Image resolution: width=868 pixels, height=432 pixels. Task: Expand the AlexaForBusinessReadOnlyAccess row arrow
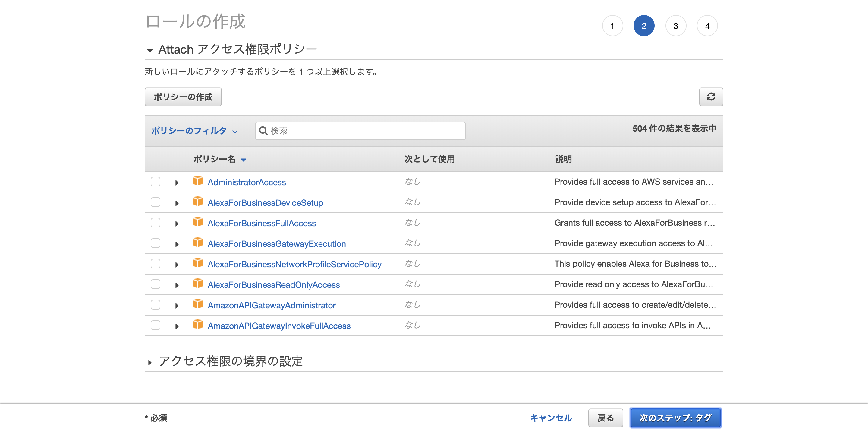pos(177,286)
